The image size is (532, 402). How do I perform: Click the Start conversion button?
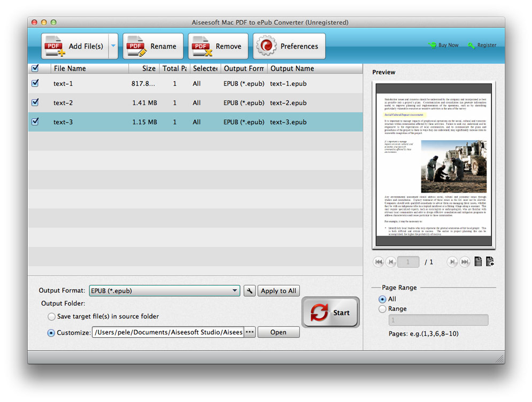(330, 312)
